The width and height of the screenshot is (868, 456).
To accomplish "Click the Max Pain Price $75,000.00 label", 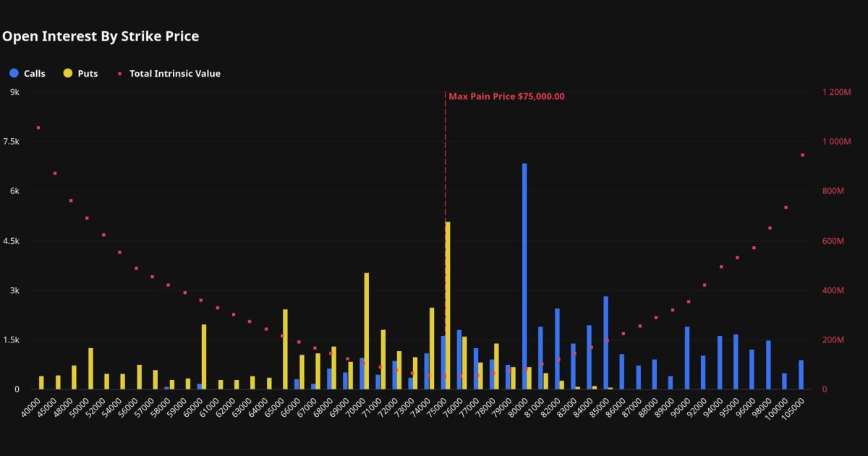I will (x=506, y=96).
